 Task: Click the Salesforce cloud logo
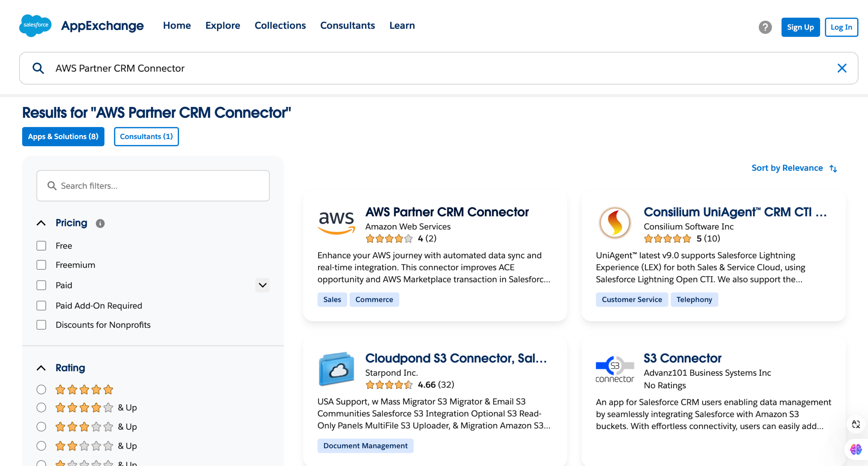coord(35,25)
